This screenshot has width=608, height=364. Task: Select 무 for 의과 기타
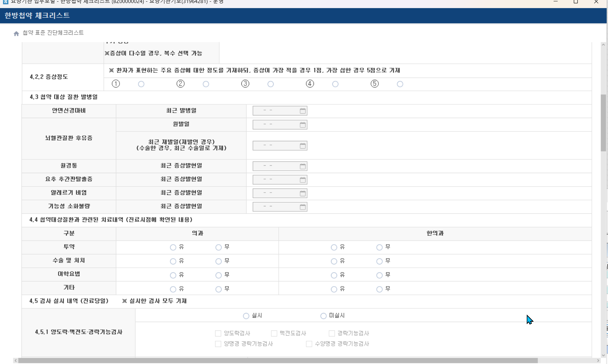tap(219, 289)
